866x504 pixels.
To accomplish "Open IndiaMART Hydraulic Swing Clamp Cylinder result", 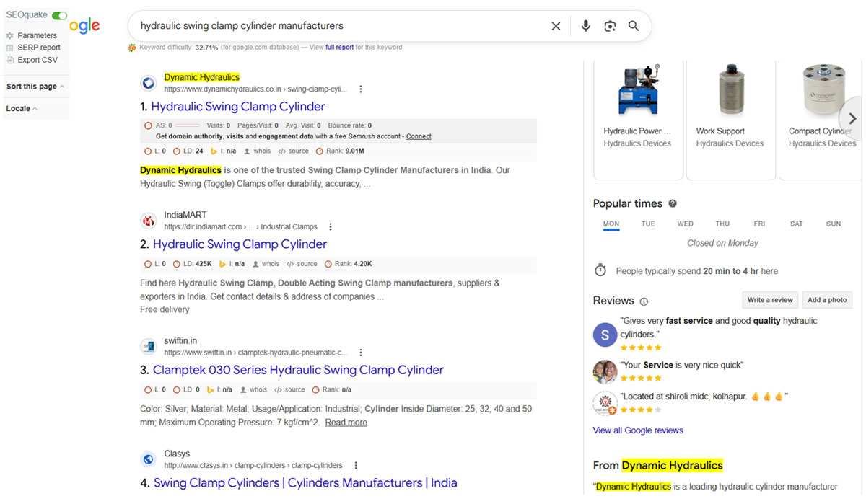I will pos(240,244).
